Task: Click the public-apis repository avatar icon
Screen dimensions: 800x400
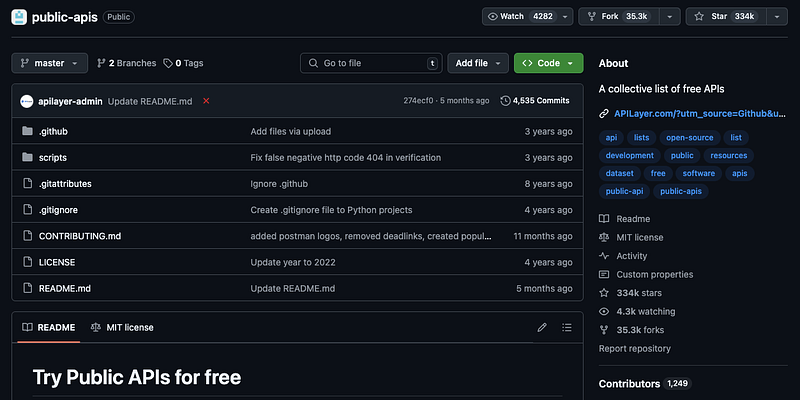Action: pyautogui.click(x=19, y=17)
